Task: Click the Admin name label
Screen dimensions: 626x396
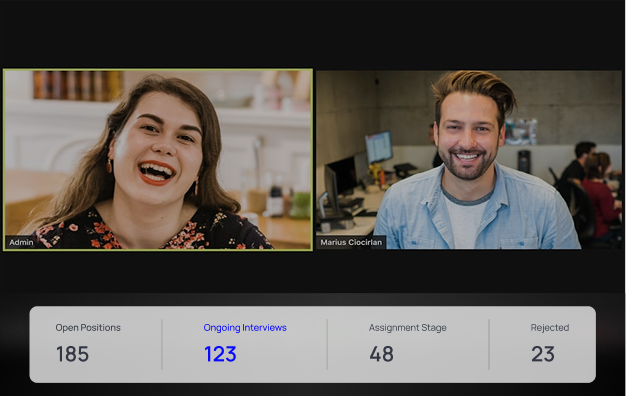Action: 22,242
